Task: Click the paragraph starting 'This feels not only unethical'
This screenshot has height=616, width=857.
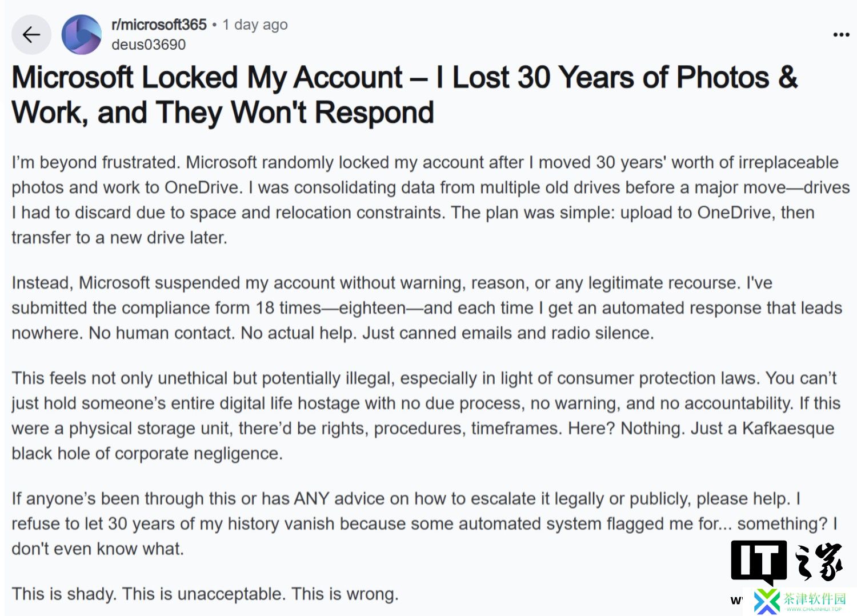Action: 426,416
